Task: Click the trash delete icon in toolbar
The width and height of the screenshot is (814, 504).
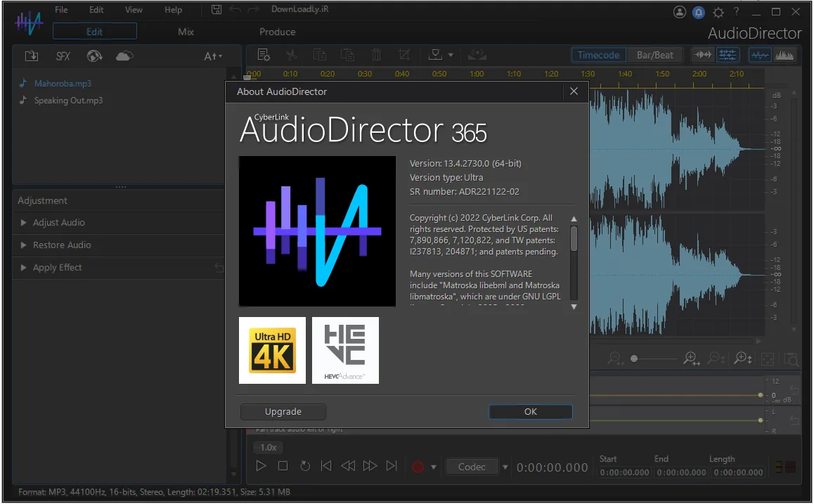Action: (376, 55)
